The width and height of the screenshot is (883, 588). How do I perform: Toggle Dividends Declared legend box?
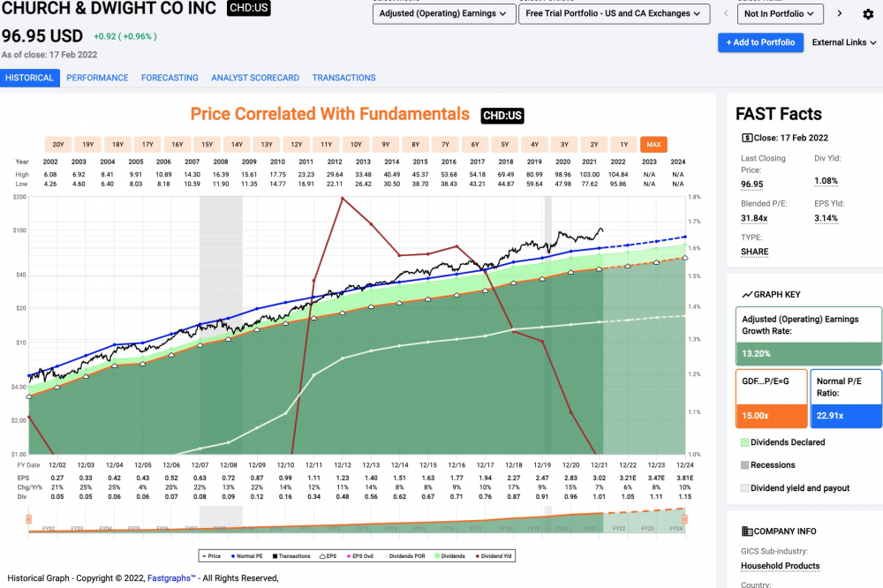[x=745, y=442]
